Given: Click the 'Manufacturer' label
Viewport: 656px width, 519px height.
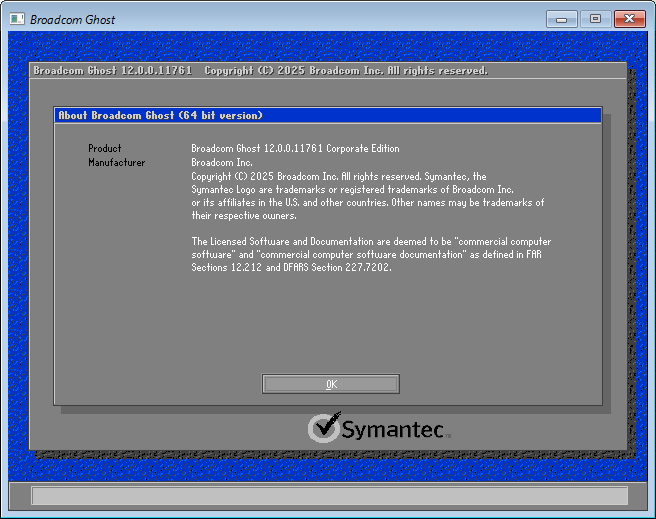Looking at the screenshot, I should coord(117,162).
